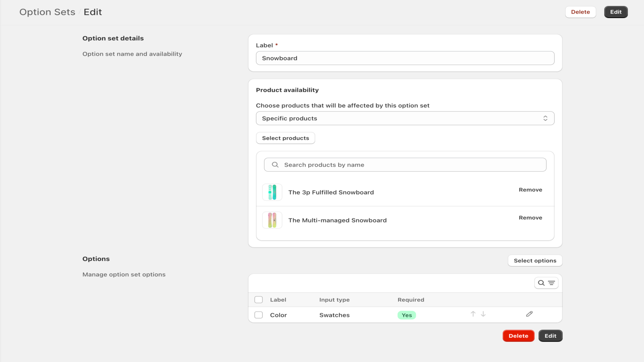Viewport: 644px width, 362px height.
Task: Click the pencil icon to edit Color option
Action: coord(529,314)
